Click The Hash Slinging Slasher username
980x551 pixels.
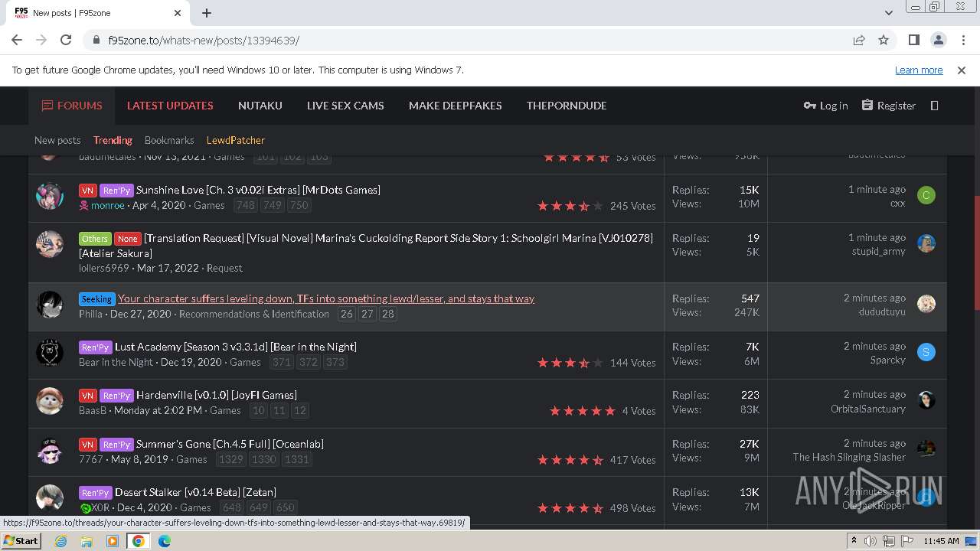pos(849,457)
